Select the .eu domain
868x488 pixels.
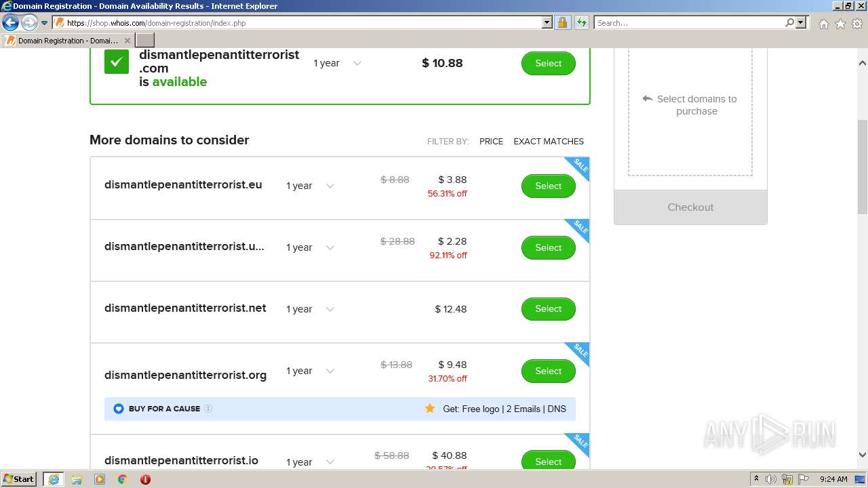(x=548, y=186)
